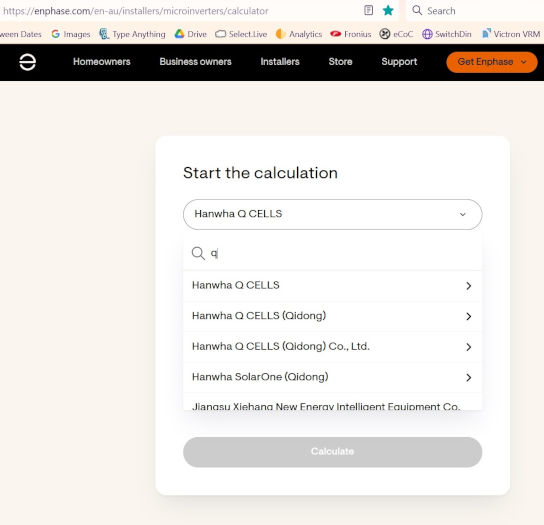Click the bookmark star icon
The height and width of the screenshot is (525, 544).
(x=388, y=10)
